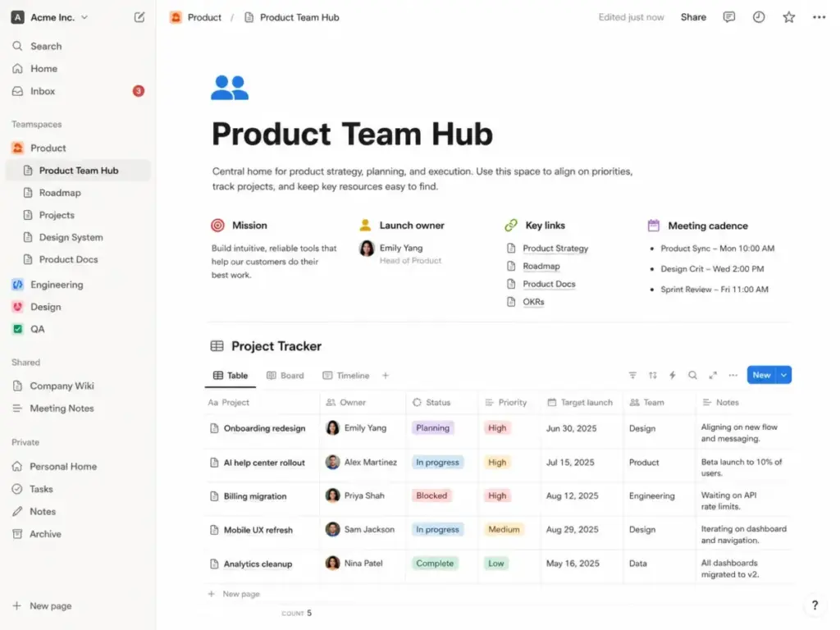
Task: Click the red target Mission icon
Action: (x=218, y=226)
